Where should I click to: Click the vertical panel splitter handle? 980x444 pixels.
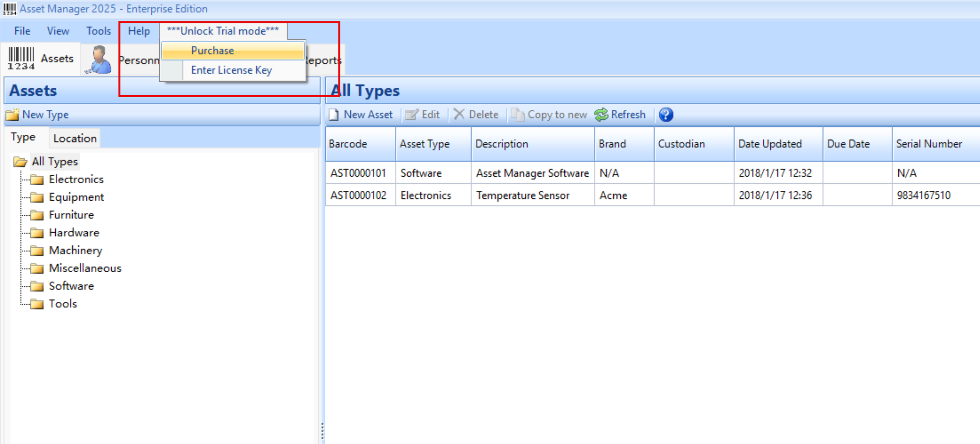(323, 431)
